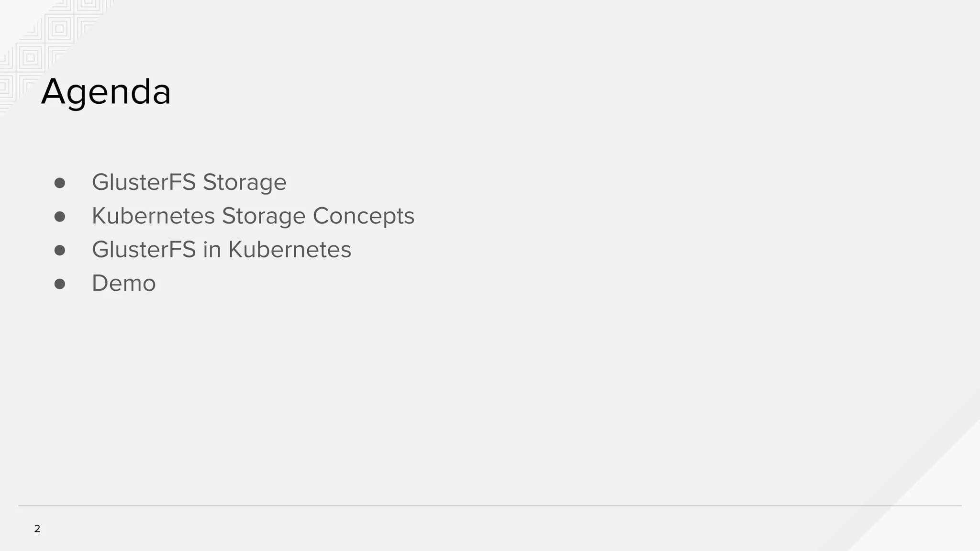
Task: Click the word Storage in second bullet
Action: point(263,216)
